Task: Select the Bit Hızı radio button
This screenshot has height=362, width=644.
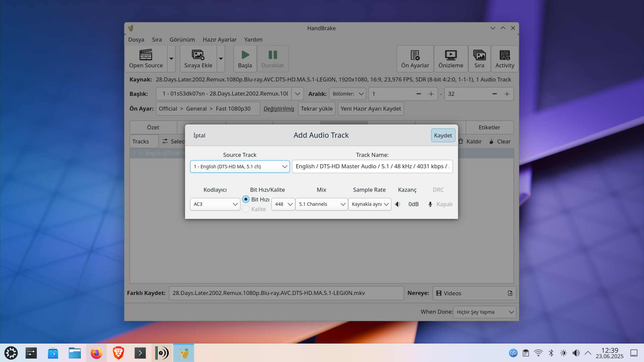Action: coord(246,199)
